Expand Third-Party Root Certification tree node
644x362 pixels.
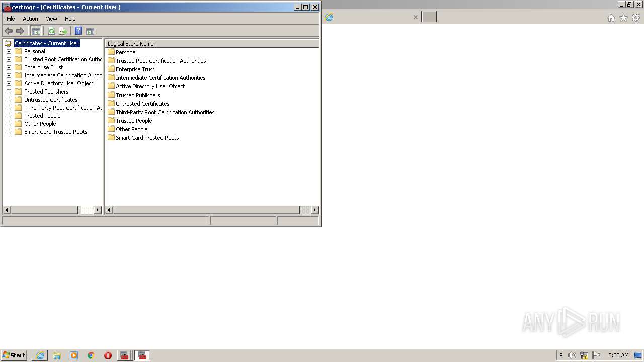pos(9,108)
